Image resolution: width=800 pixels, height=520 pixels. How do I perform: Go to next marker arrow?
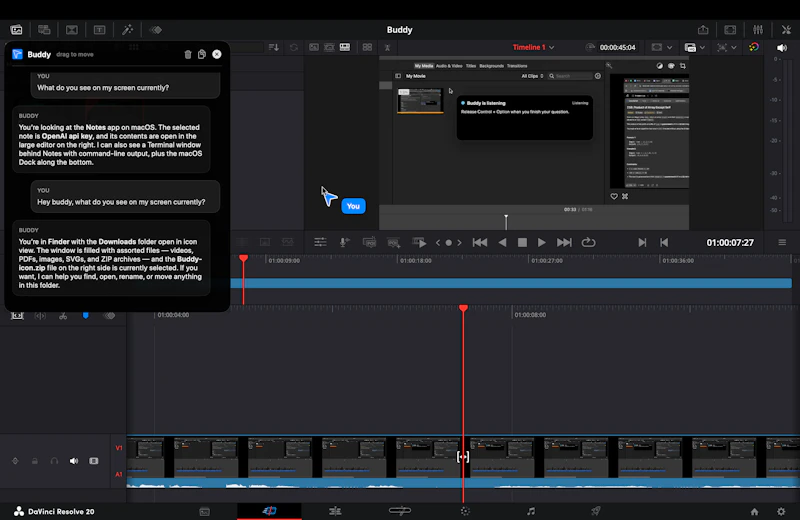click(460, 243)
